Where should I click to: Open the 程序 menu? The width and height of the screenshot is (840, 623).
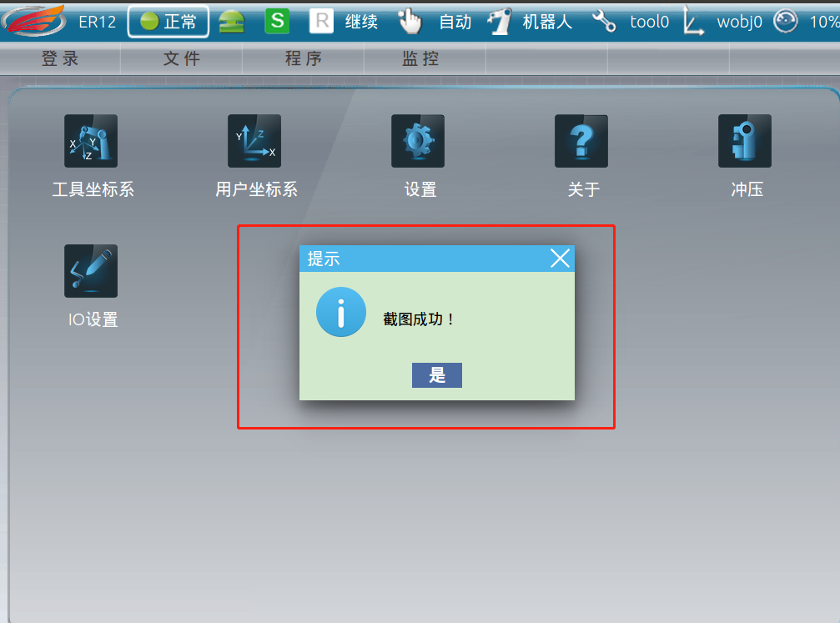303,58
